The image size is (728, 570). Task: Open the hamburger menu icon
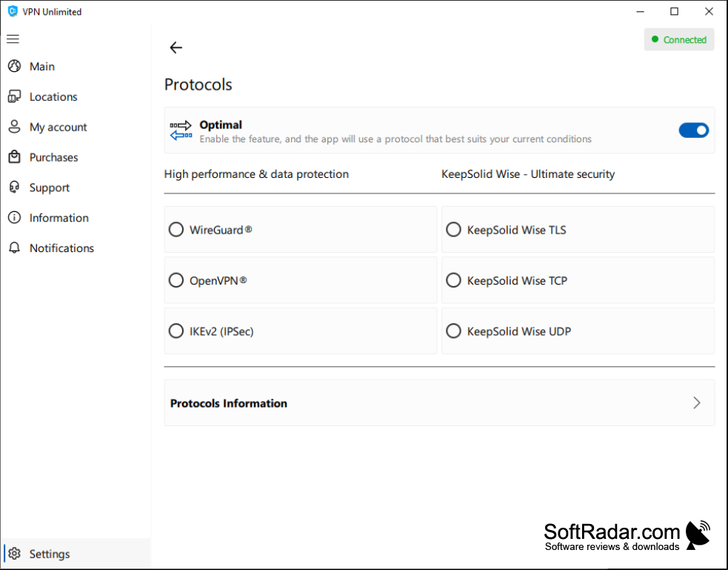[x=13, y=39]
